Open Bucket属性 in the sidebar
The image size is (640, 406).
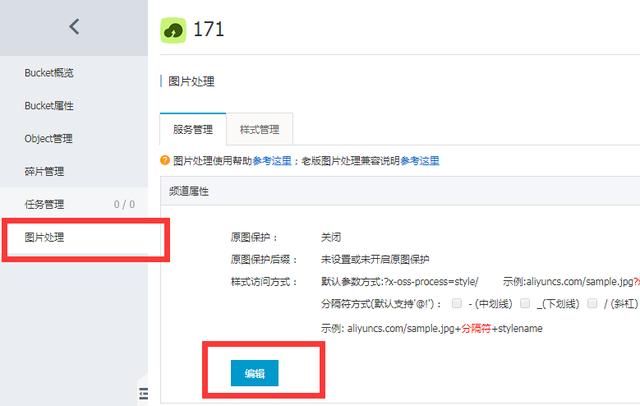(x=49, y=106)
